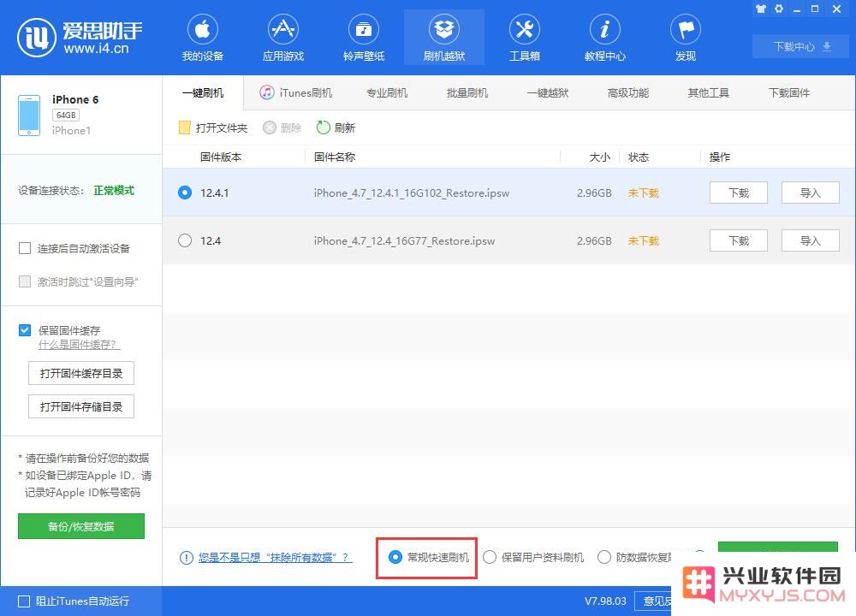Switch to 一键刷机 tab
856x616 pixels.
tap(203, 92)
